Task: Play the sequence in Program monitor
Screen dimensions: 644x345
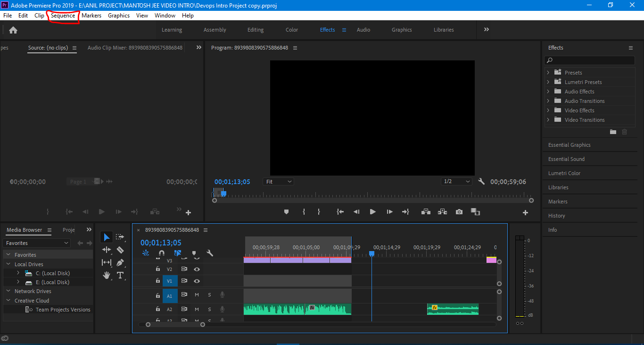Action: coord(372,212)
